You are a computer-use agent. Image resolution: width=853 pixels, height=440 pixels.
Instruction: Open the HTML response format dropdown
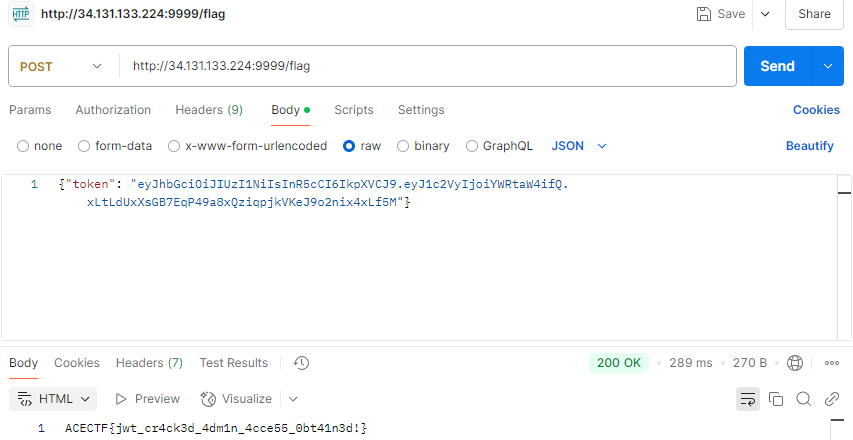53,399
